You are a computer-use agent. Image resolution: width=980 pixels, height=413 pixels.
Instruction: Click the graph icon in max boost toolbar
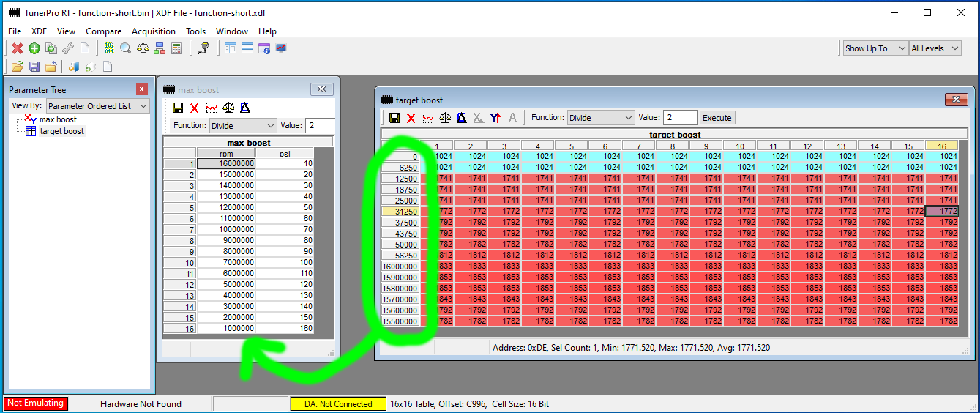tap(211, 108)
